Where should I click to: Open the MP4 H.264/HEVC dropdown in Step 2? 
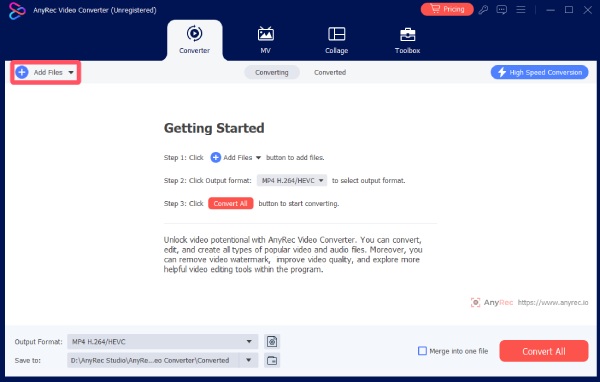292,180
